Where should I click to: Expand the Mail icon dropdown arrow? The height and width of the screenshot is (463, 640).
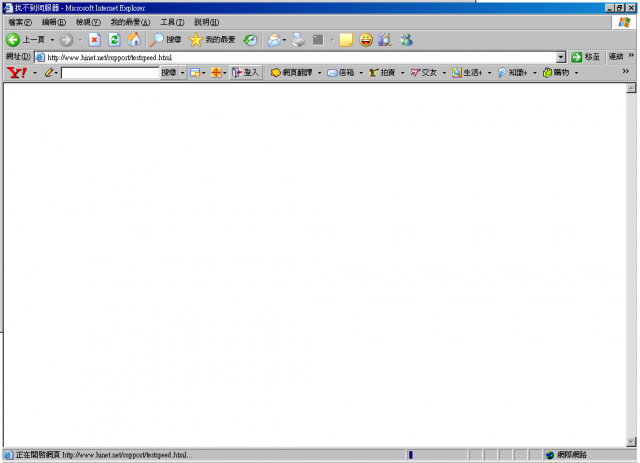coord(284,40)
